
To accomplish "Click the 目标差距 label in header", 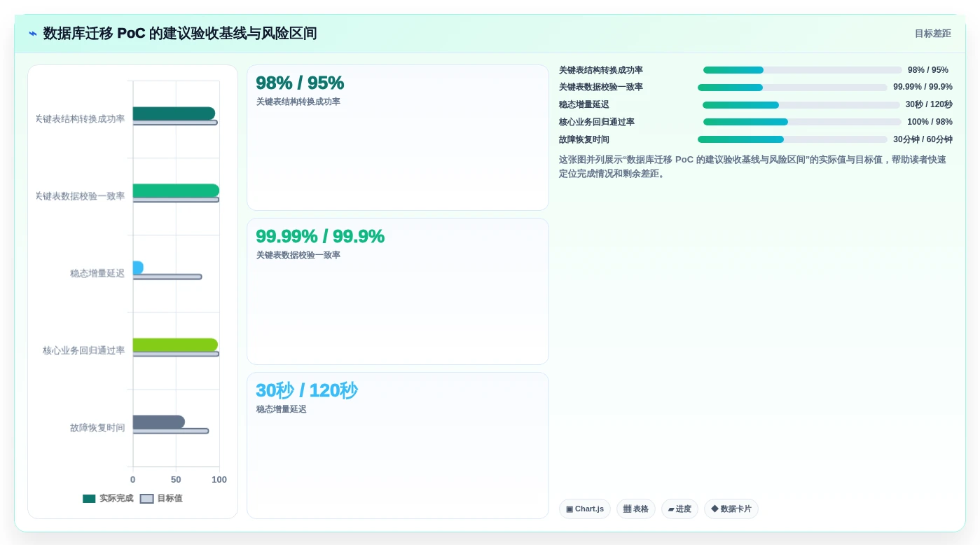I will (x=933, y=34).
